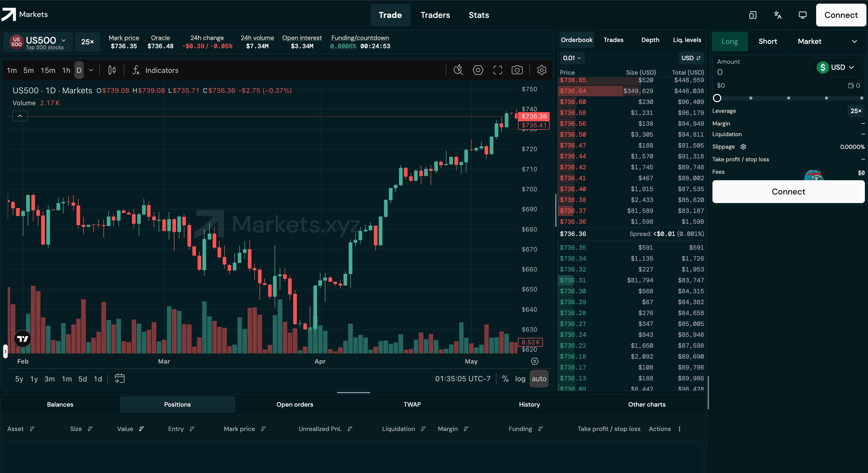This screenshot has width=868, height=473.
Task: Toggle log scale mode
Action: pyautogui.click(x=520, y=379)
